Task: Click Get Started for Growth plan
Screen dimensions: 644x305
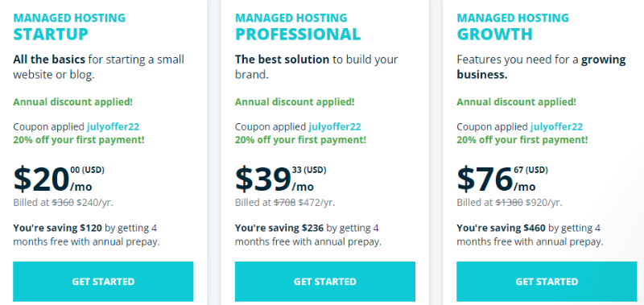Action: point(547,282)
